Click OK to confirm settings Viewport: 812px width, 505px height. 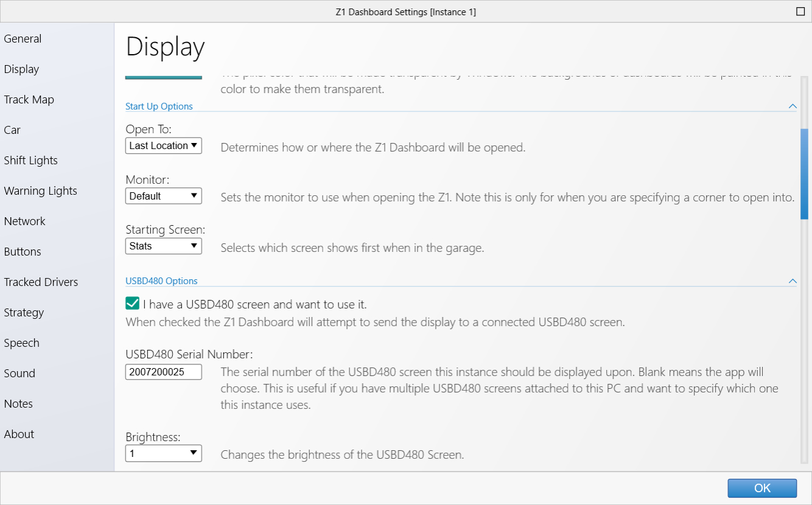[762, 488]
